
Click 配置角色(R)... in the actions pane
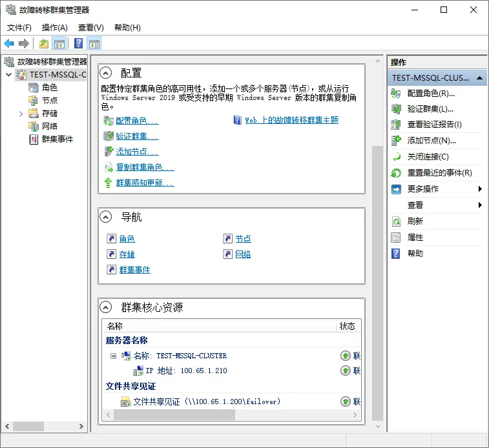(431, 94)
